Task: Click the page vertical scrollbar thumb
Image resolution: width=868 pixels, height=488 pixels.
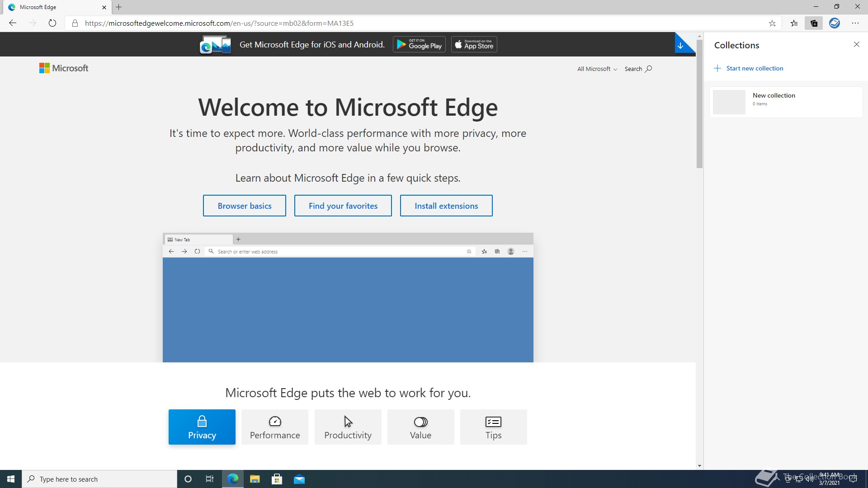Action: (x=699, y=103)
